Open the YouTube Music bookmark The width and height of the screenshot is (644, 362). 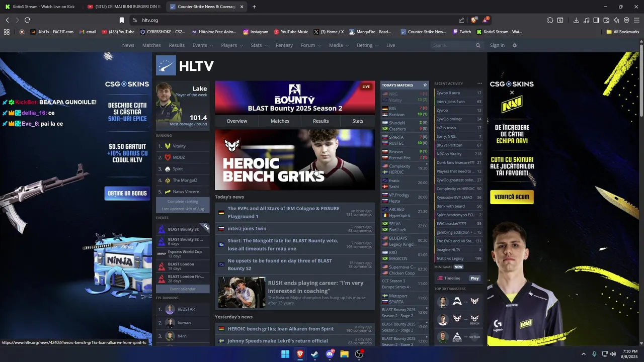[x=291, y=32]
